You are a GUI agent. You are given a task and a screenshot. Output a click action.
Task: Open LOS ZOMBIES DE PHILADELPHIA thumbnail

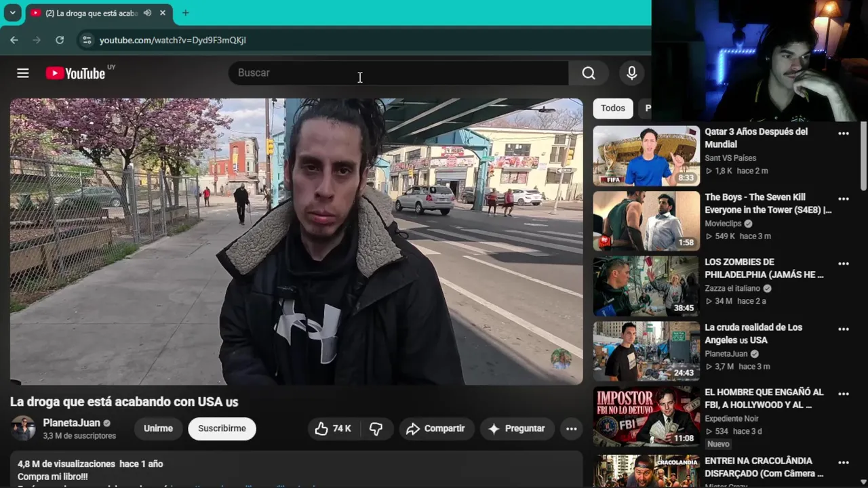pos(646,286)
